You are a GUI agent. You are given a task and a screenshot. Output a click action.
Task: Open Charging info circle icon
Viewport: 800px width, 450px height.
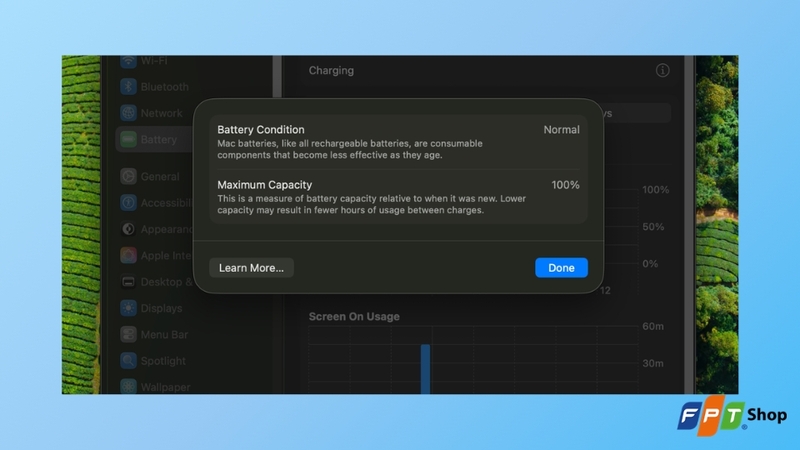point(662,70)
